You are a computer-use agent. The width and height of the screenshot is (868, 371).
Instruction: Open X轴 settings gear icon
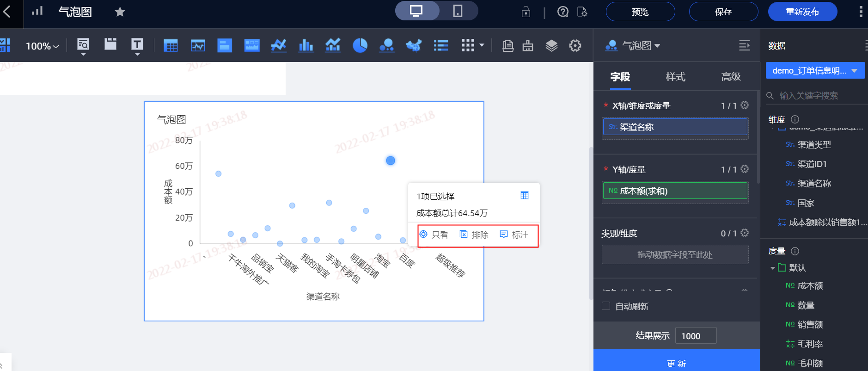coord(745,105)
